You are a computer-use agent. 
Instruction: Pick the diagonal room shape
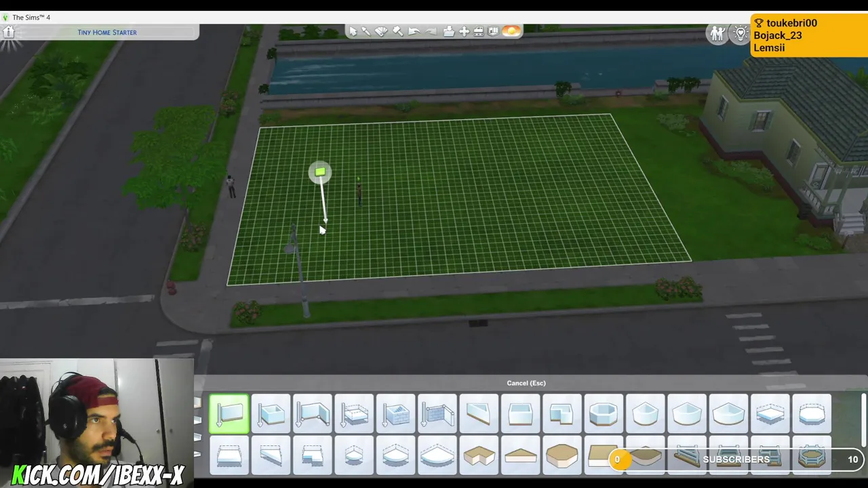pyautogui.click(x=479, y=413)
